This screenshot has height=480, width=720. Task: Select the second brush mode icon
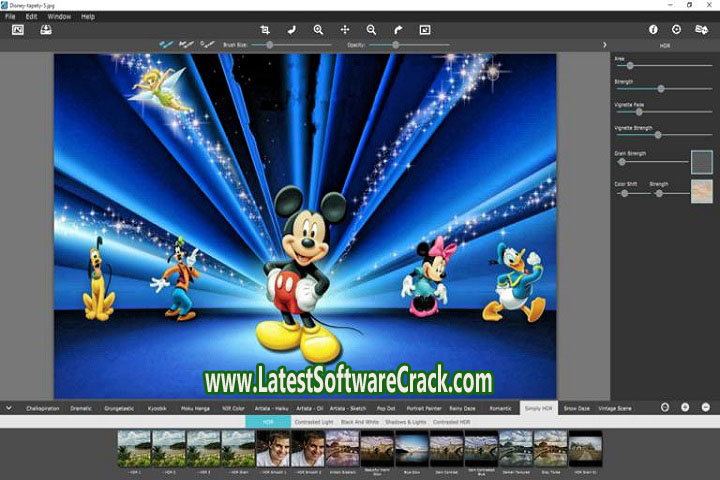point(186,45)
